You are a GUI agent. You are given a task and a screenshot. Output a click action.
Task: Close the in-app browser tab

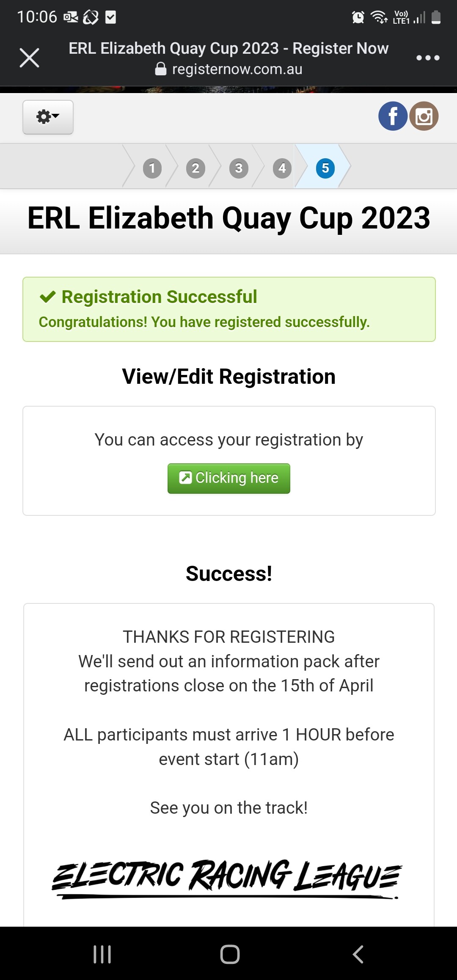coord(29,58)
